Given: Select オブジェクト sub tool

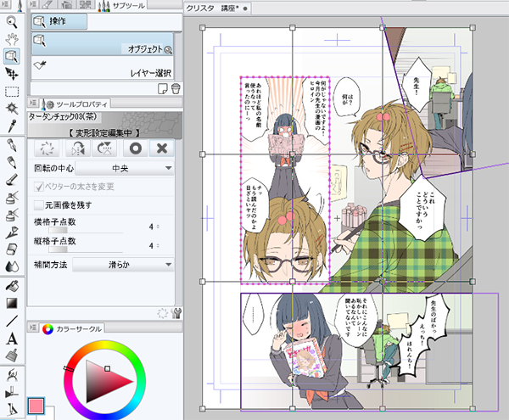Looking at the screenshot, I should click(x=103, y=43).
